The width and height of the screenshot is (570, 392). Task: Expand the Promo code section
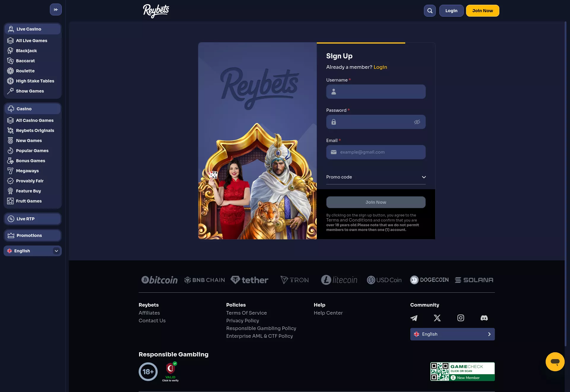tap(376, 177)
